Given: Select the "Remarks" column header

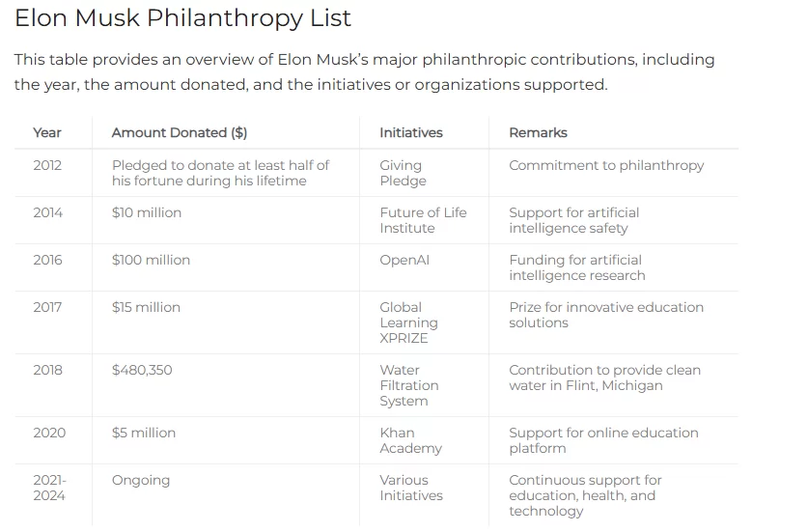Looking at the screenshot, I should 538,132.
